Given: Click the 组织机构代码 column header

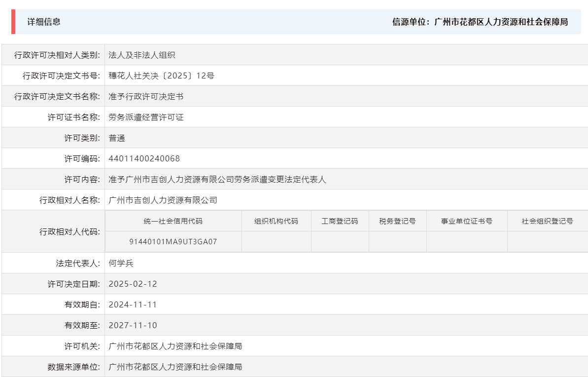Looking at the screenshot, I should coord(276,221).
